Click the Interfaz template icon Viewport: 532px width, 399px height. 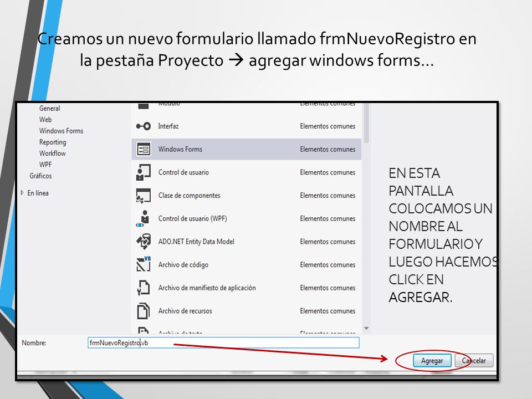(x=143, y=126)
